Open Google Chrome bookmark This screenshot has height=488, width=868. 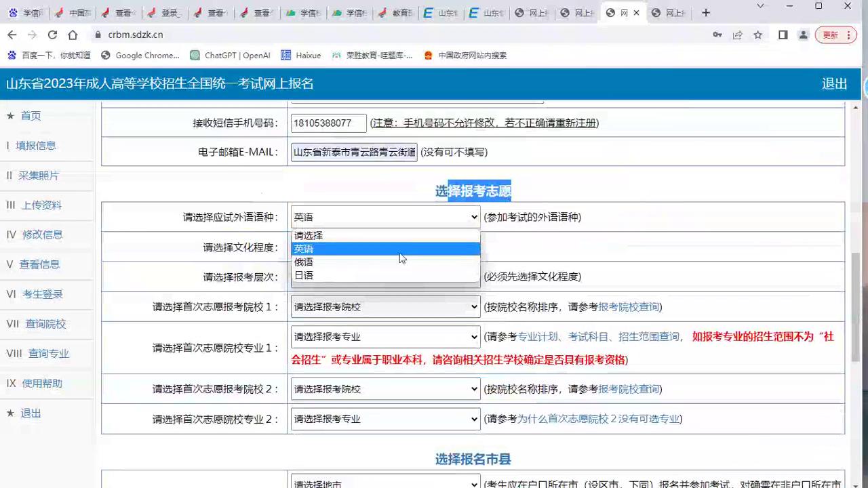[140, 56]
